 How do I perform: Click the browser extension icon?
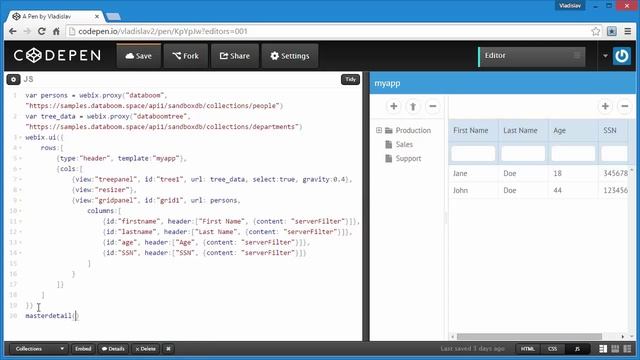[x=611, y=31]
